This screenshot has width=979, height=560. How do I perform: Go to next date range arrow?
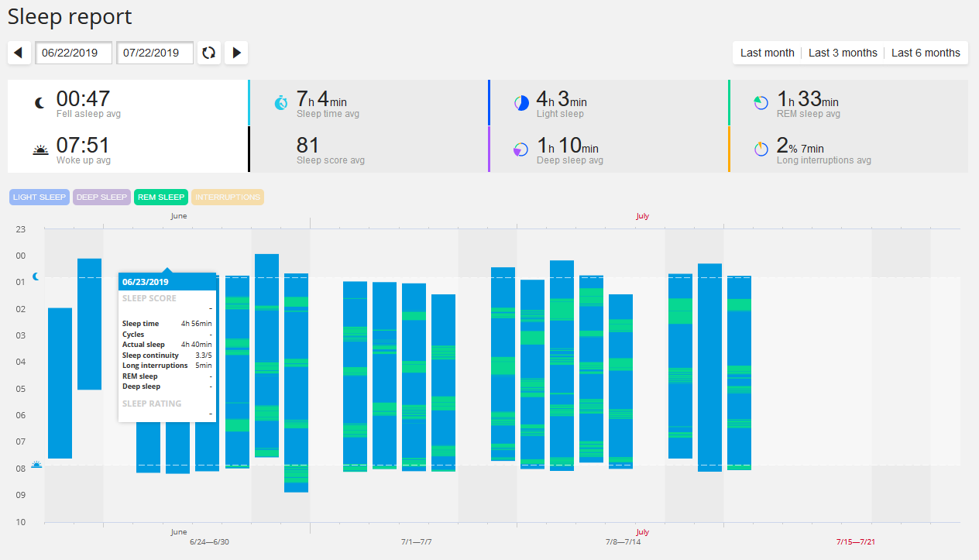click(236, 53)
